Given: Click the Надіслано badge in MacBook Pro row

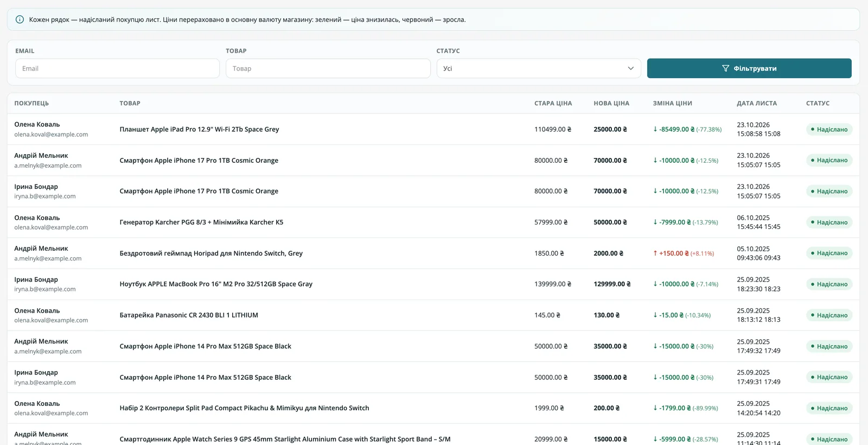Looking at the screenshot, I should coord(829,284).
